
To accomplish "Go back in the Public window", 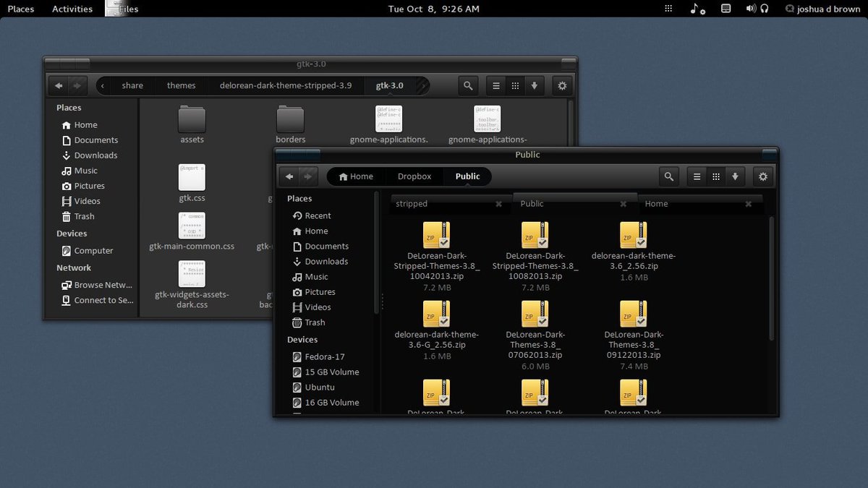I will click(x=289, y=176).
